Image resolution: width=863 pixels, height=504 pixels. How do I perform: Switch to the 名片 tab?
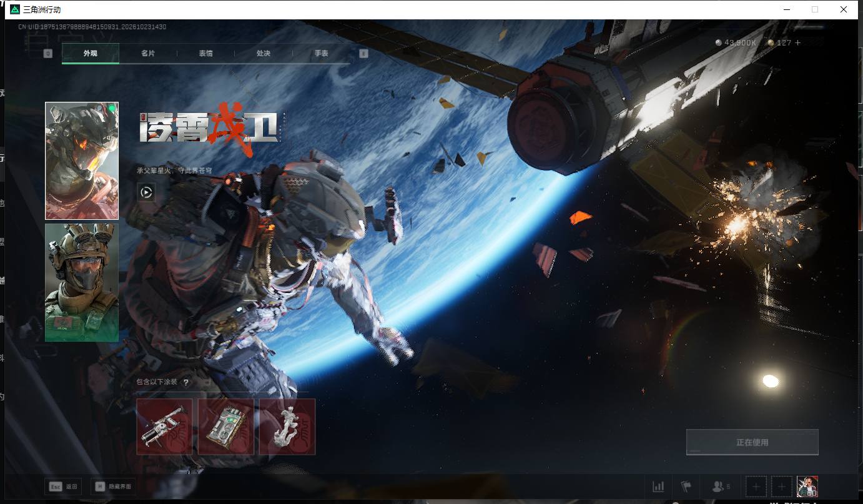click(x=148, y=54)
